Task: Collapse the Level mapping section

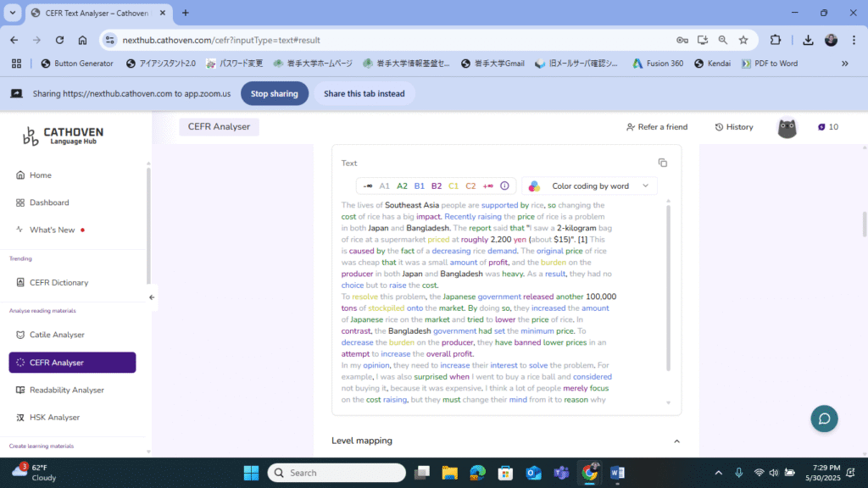Action: (x=676, y=441)
